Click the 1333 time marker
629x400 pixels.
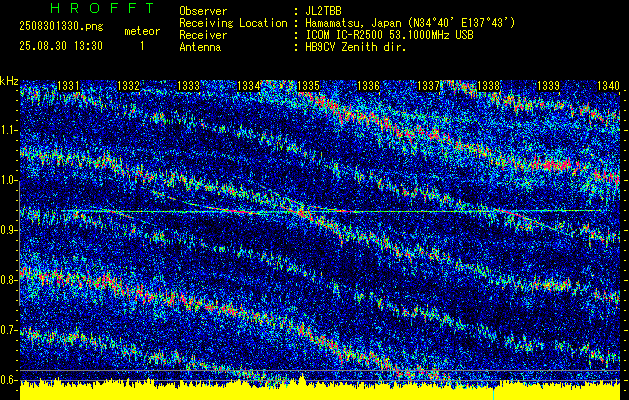(x=188, y=85)
